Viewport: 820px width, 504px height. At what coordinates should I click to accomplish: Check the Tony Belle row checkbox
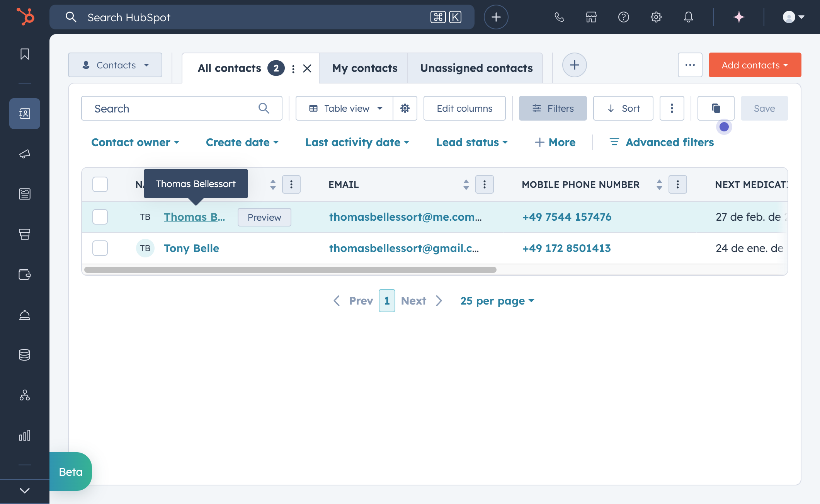(x=100, y=248)
